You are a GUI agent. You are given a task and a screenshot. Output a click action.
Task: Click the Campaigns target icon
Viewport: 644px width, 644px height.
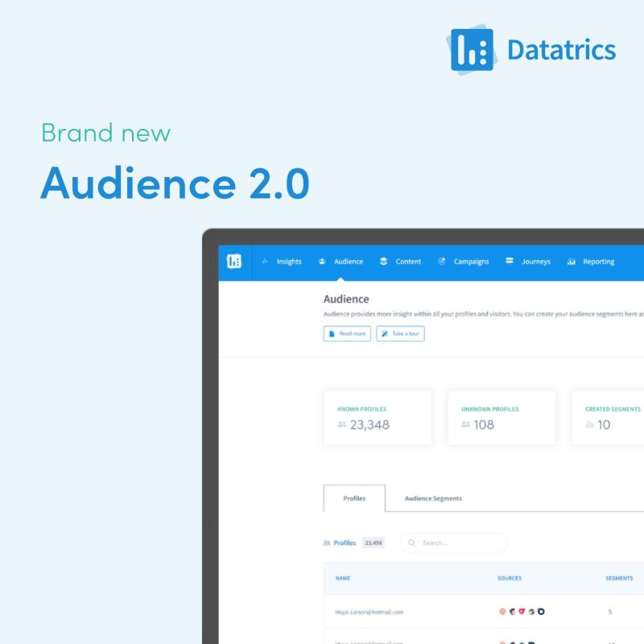[441, 261]
